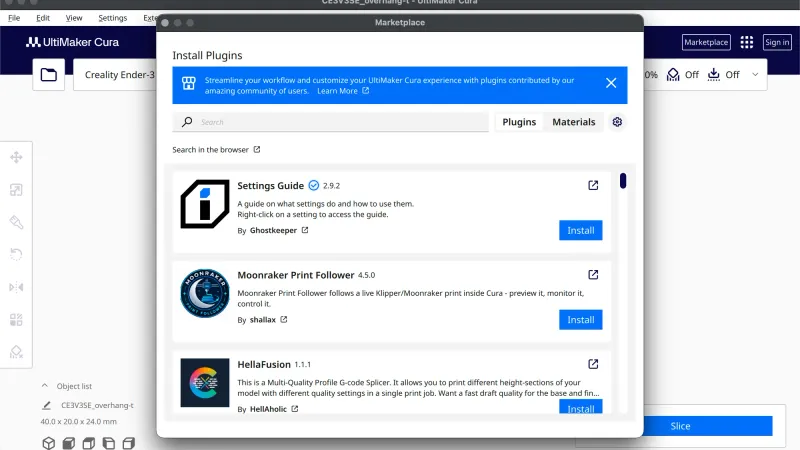Open the View menu
The height and width of the screenshot is (450, 800).
[x=74, y=18]
